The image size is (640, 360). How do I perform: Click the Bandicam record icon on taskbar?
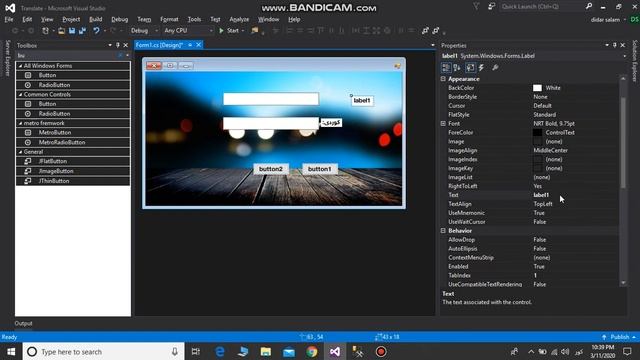pos(381,351)
